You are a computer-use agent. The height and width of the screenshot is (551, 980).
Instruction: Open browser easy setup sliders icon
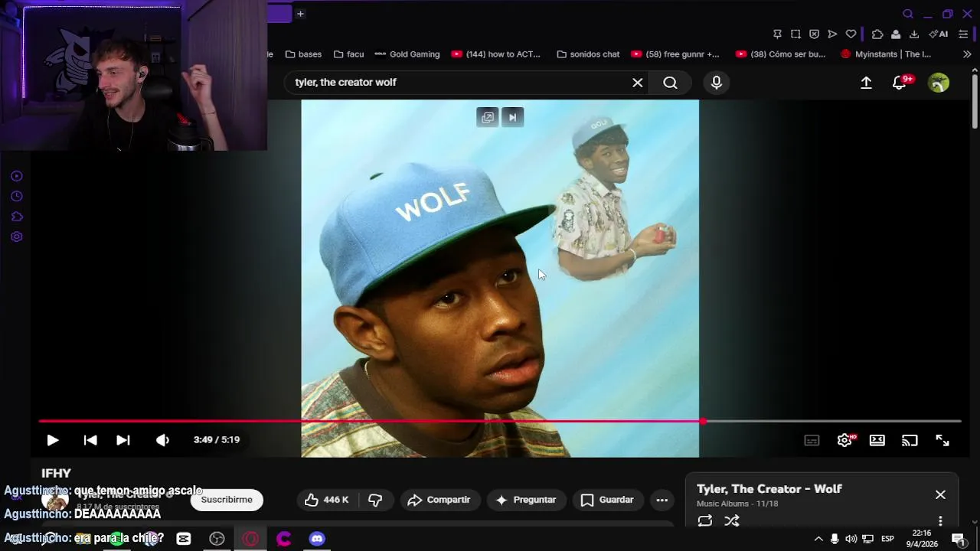click(963, 34)
